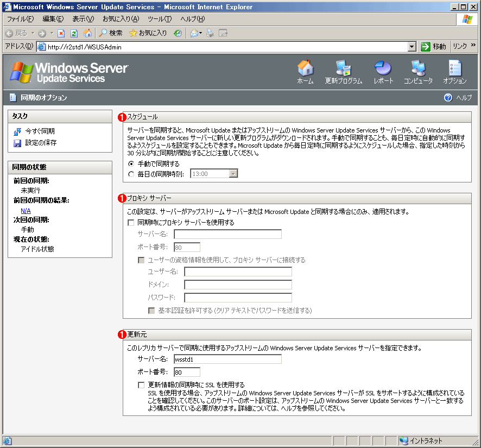Click 未実行 last sync value
The height and width of the screenshot is (448, 481).
(31, 191)
